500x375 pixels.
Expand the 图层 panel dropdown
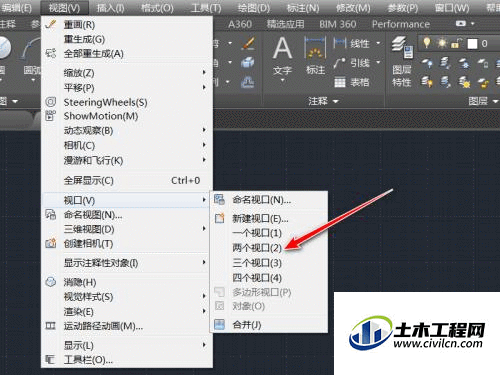(x=495, y=101)
